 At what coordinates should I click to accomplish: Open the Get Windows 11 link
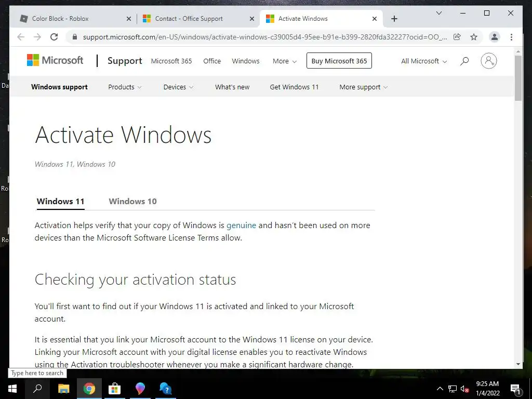(294, 87)
